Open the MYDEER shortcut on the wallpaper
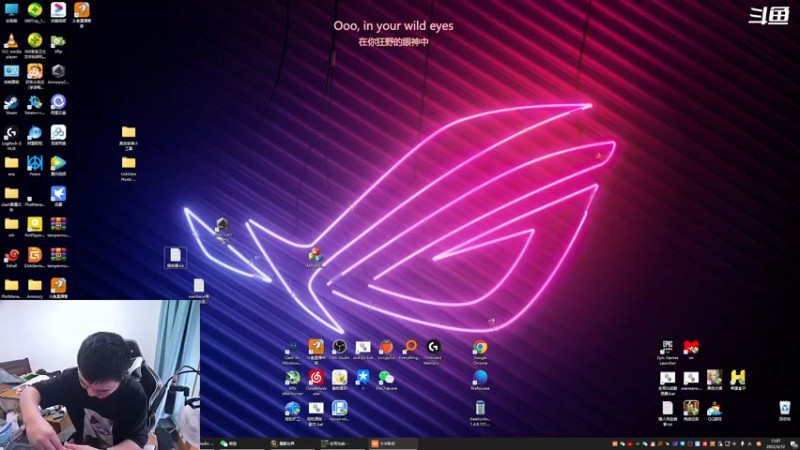 [315, 258]
